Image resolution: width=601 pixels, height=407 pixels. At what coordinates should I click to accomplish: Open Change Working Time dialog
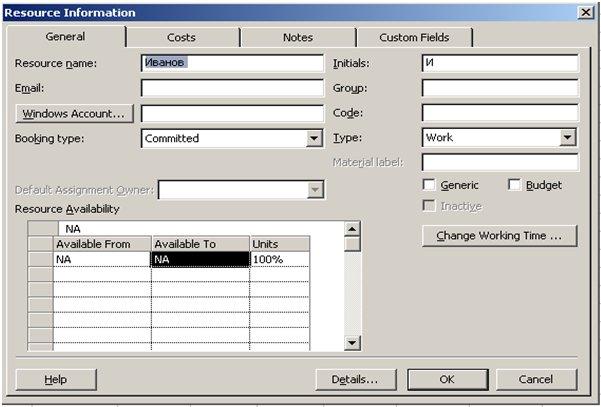tap(499, 236)
